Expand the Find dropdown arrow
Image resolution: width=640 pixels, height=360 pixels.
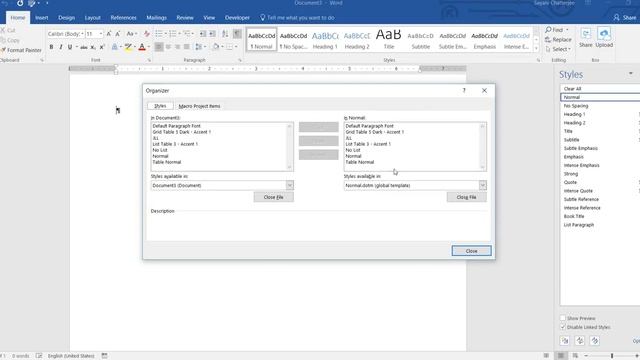click(x=567, y=30)
